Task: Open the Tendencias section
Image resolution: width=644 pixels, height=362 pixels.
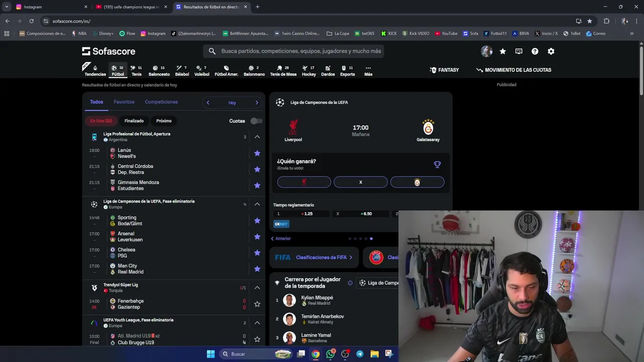Action: click(95, 70)
